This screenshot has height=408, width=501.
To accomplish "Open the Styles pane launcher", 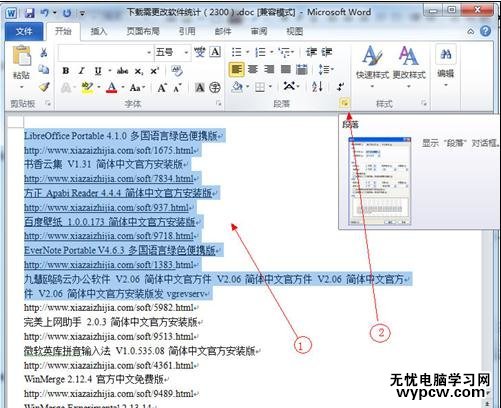I will click(x=424, y=103).
